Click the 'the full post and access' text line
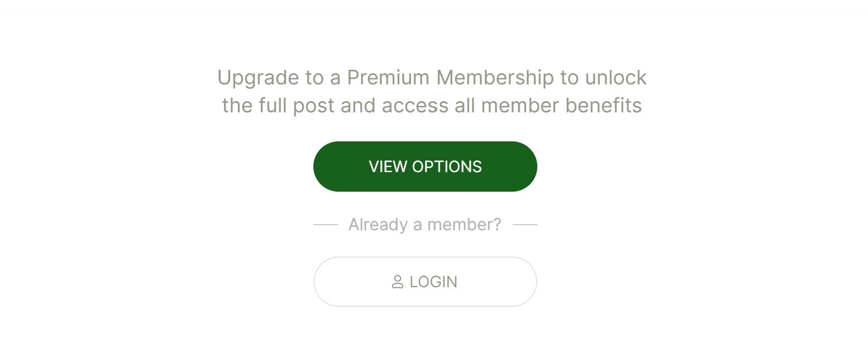The width and height of the screenshot is (868, 342). 432,105
